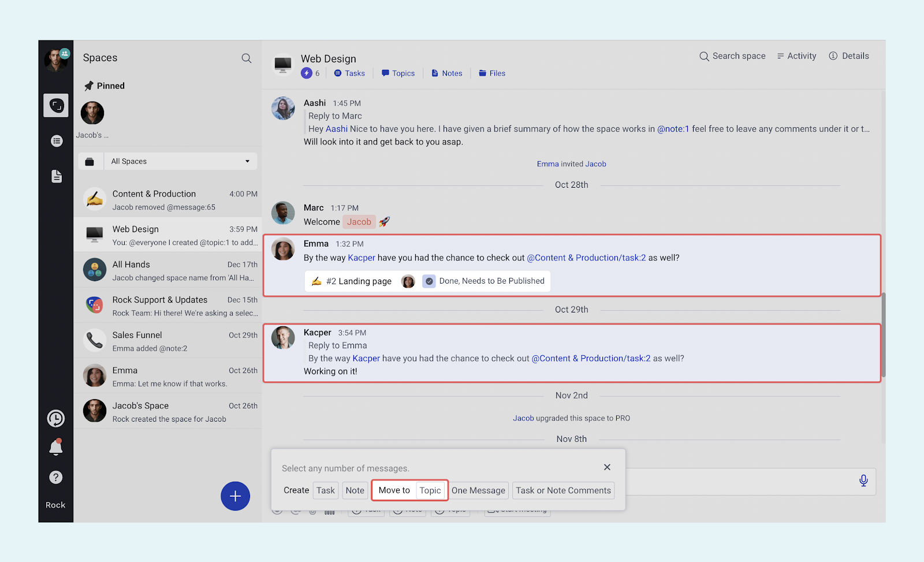Viewport: 924px width, 562px height.
Task: Click the search icon in the Spaces panel
Action: pos(247,58)
